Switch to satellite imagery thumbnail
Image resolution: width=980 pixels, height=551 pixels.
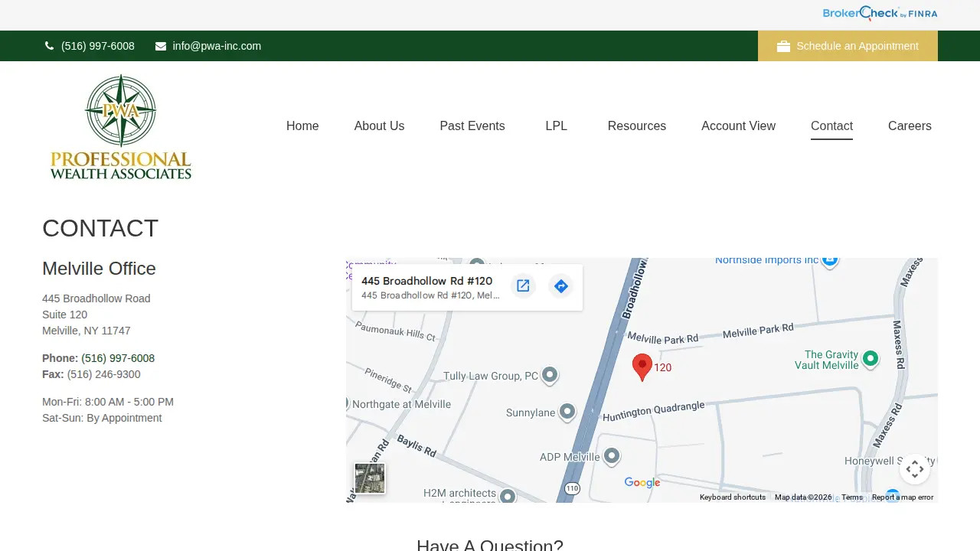pos(370,478)
